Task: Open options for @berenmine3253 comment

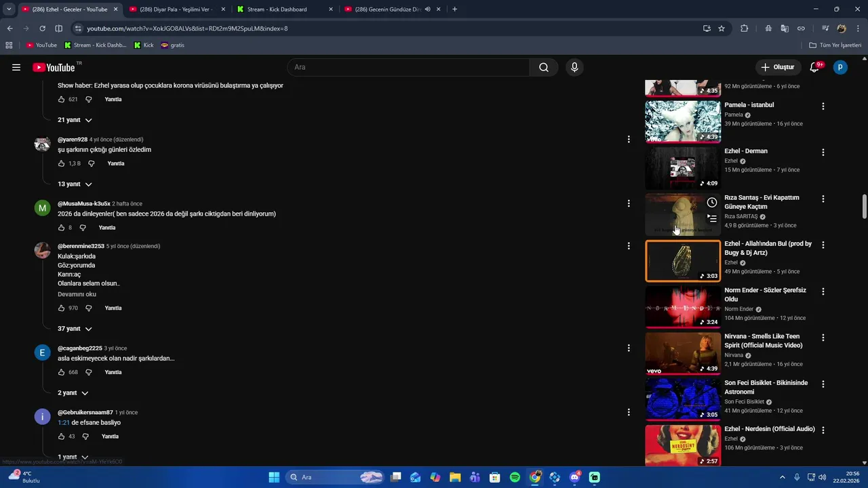Action: [x=629, y=246]
